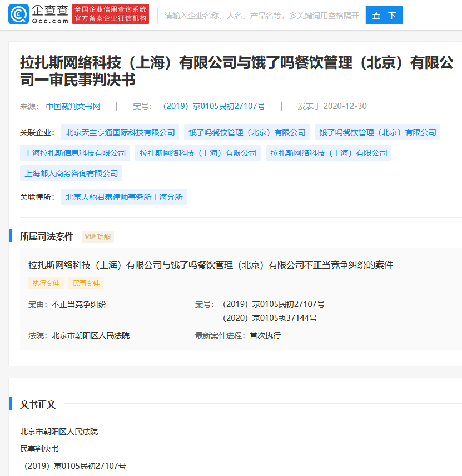Click the 民事案件 case type tag

pos(87,283)
